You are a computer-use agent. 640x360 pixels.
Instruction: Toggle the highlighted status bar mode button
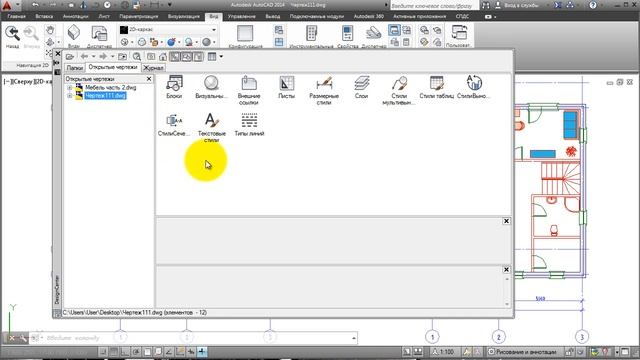coord(202,351)
